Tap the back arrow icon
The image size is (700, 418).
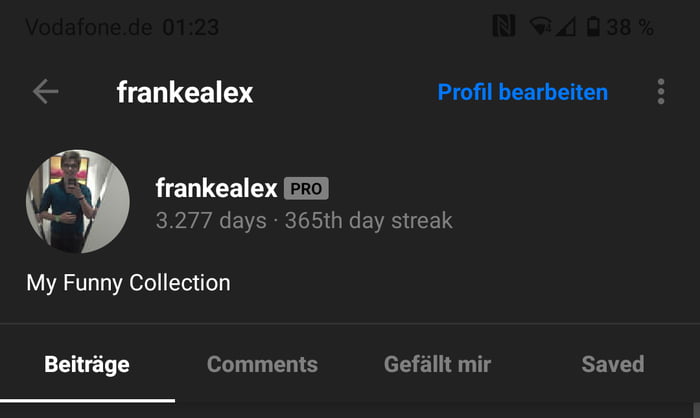45,92
